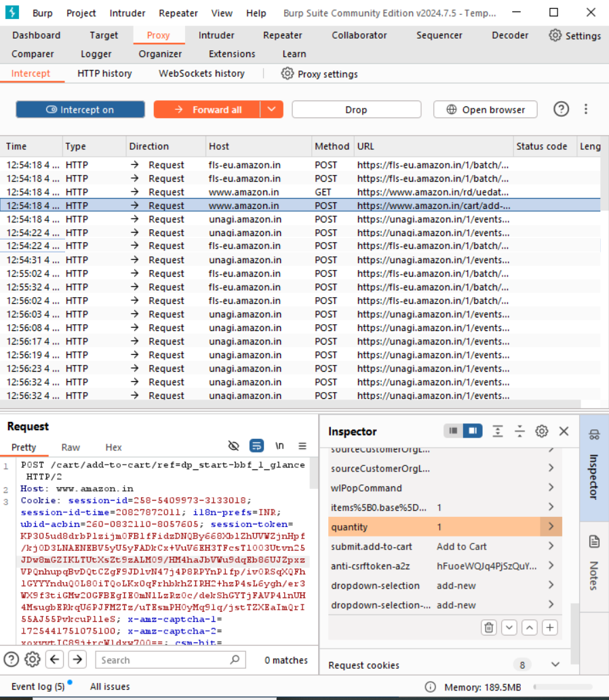Close the Inspector panel
Screen dimensions: 609x700
(x=564, y=431)
